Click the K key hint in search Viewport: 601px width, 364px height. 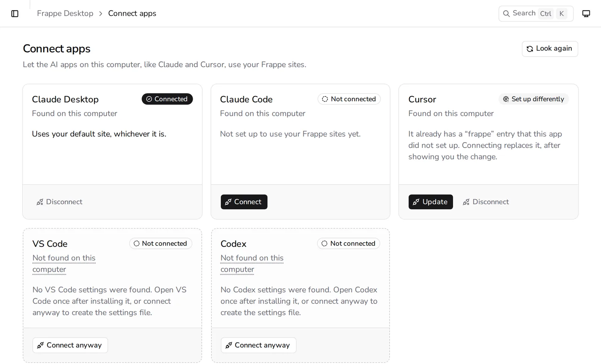(562, 14)
